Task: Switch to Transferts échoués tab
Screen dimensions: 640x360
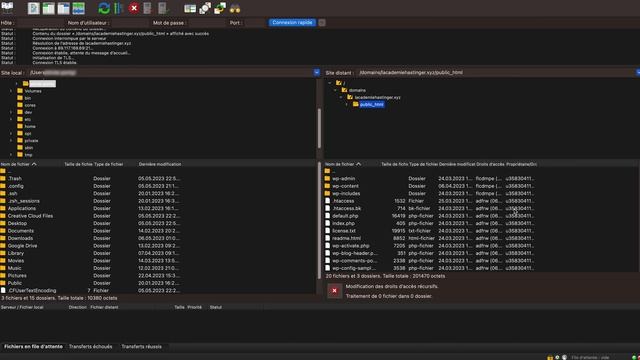Action: (x=91, y=347)
